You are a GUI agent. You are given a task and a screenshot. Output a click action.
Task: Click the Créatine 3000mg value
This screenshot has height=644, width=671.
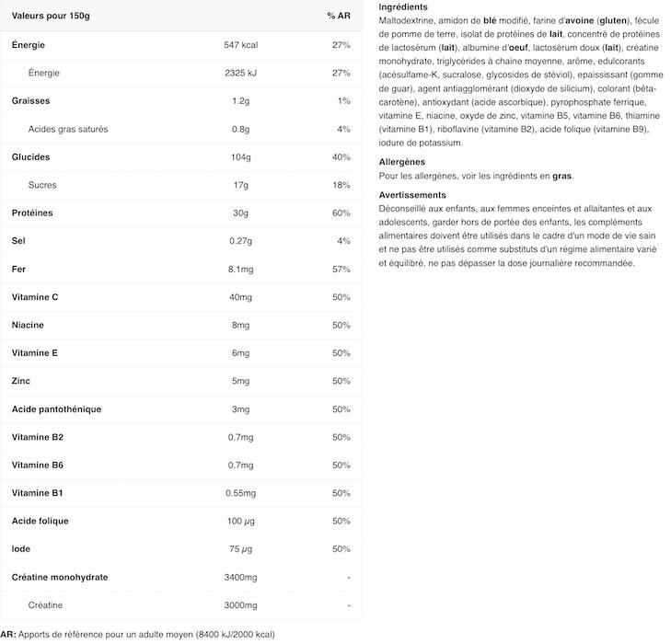pos(240,605)
